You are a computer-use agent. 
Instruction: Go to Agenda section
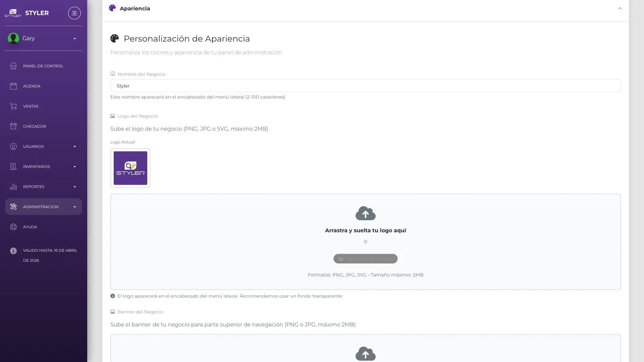tap(44, 86)
